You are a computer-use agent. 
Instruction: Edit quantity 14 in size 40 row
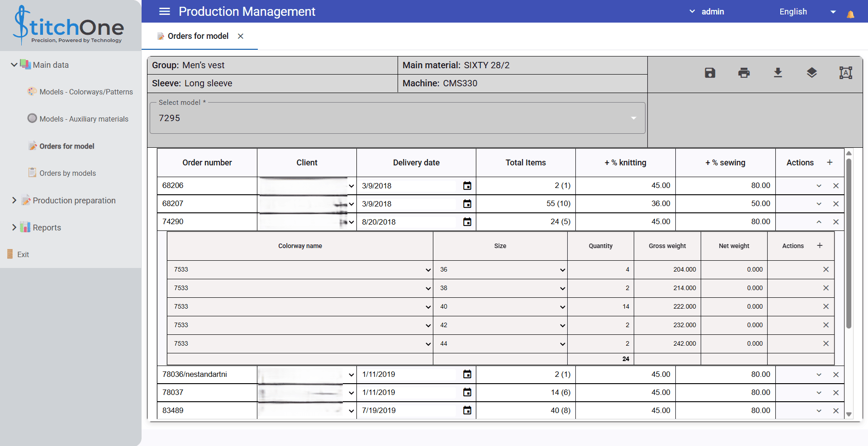pos(601,306)
